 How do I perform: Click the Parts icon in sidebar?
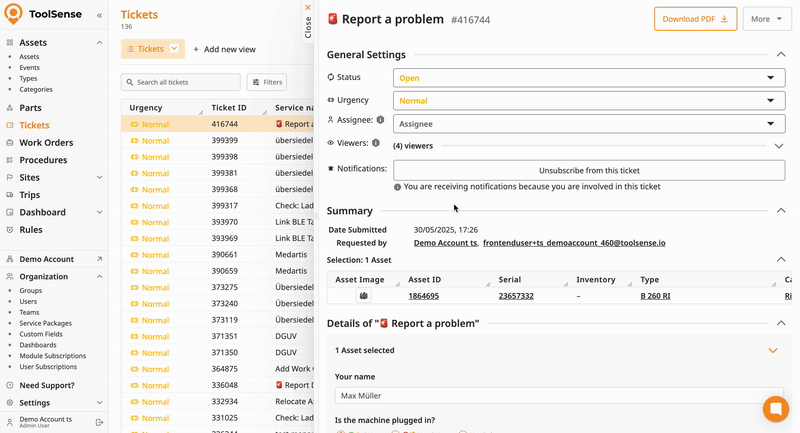click(10, 108)
